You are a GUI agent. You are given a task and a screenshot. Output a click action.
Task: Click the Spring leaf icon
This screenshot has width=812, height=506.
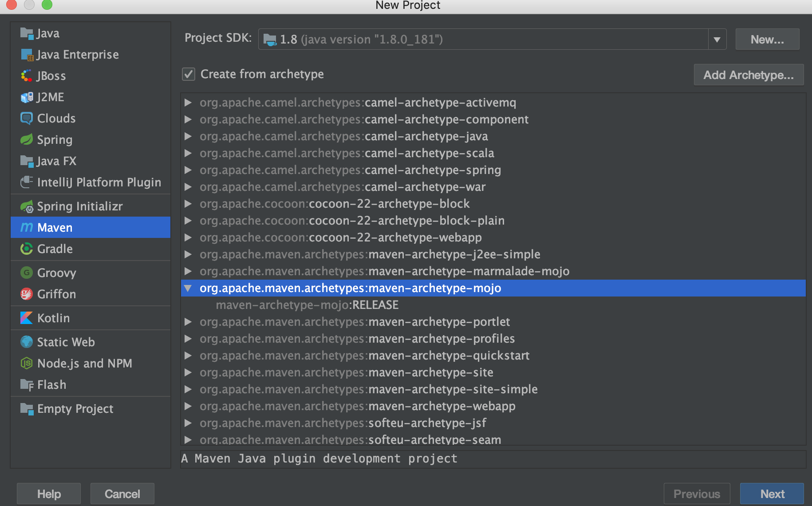27,140
